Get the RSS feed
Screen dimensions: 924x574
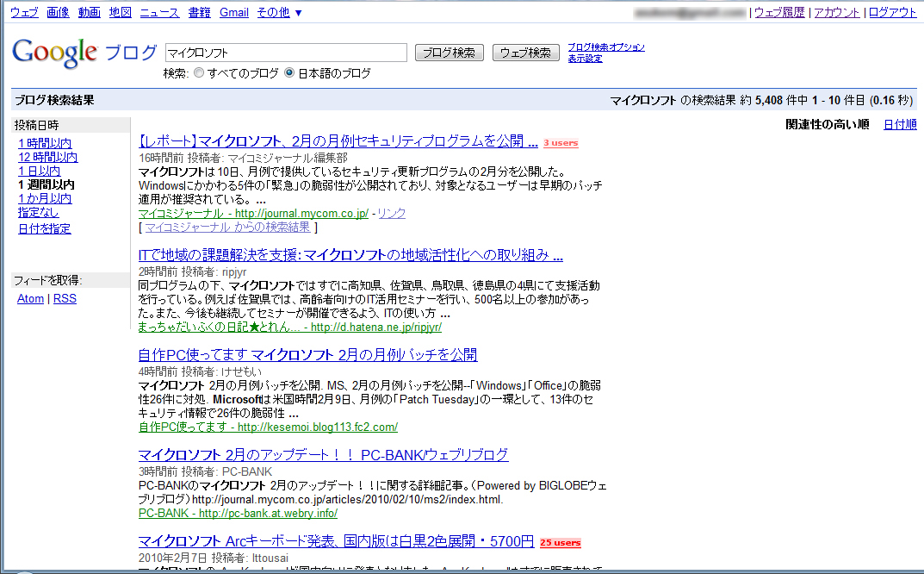click(65, 298)
